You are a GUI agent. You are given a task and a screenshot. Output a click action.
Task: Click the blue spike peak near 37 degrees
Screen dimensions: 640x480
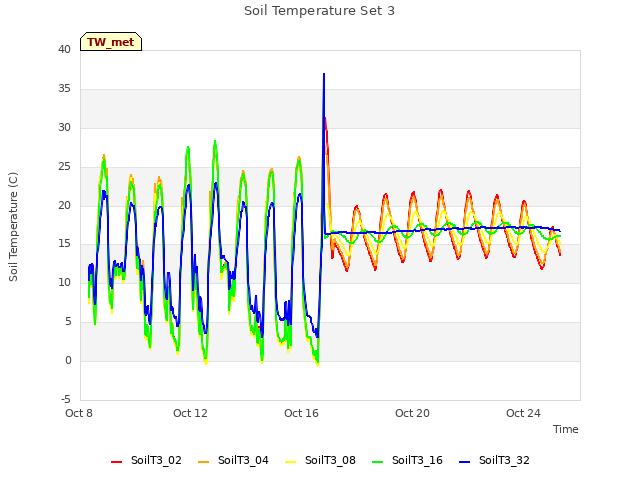click(x=324, y=74)
